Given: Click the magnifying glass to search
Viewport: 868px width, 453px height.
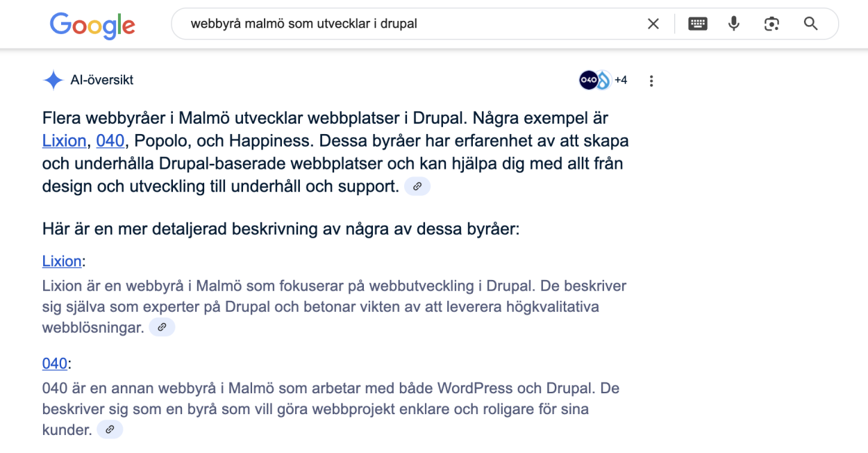Looking at the screenshot, I should pos(810,23).
